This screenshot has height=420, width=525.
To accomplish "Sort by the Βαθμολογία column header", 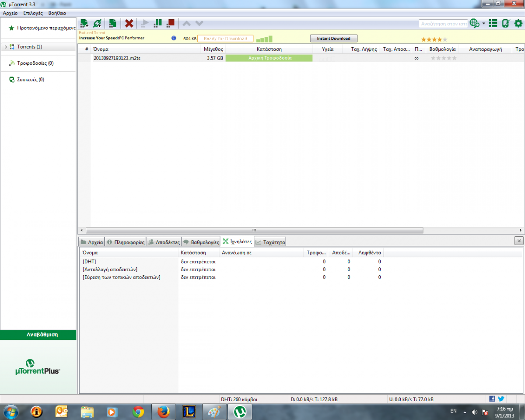I will coord(442,49).
